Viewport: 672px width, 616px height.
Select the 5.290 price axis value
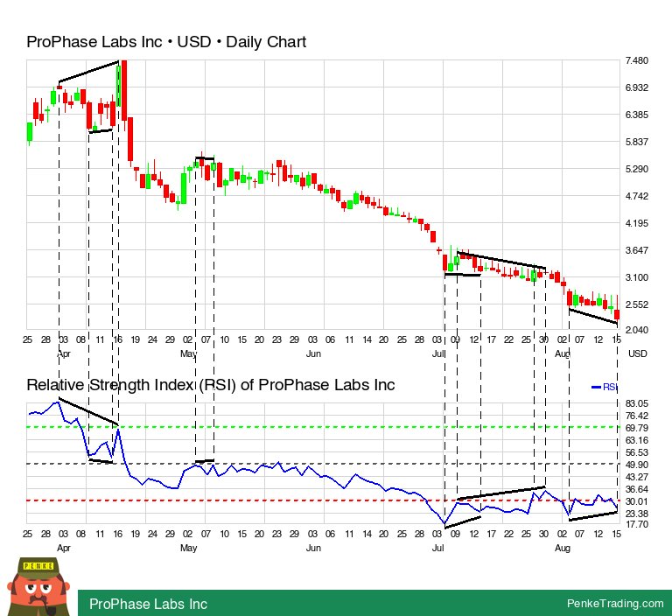tap(636, 169)
